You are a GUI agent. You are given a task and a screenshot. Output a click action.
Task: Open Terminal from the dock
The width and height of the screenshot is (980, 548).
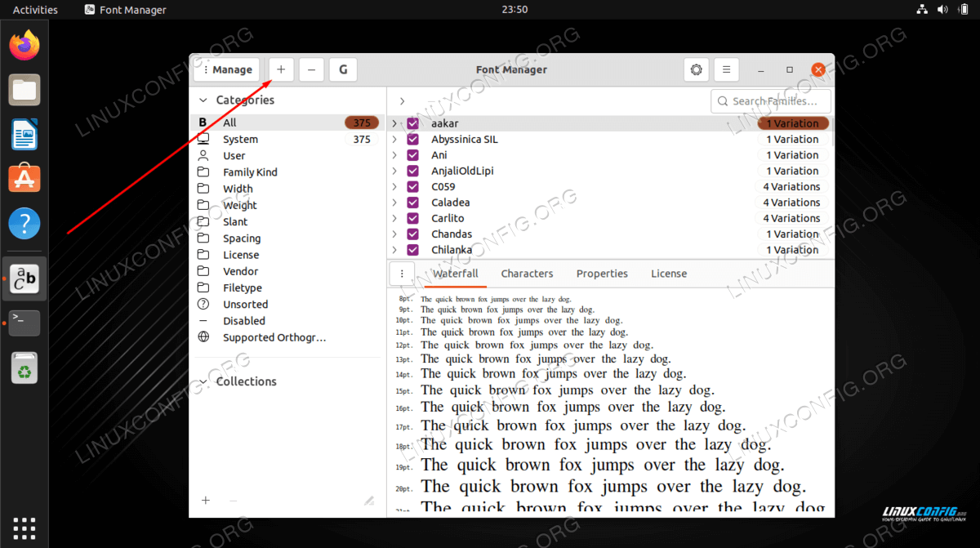coord(24,323)
